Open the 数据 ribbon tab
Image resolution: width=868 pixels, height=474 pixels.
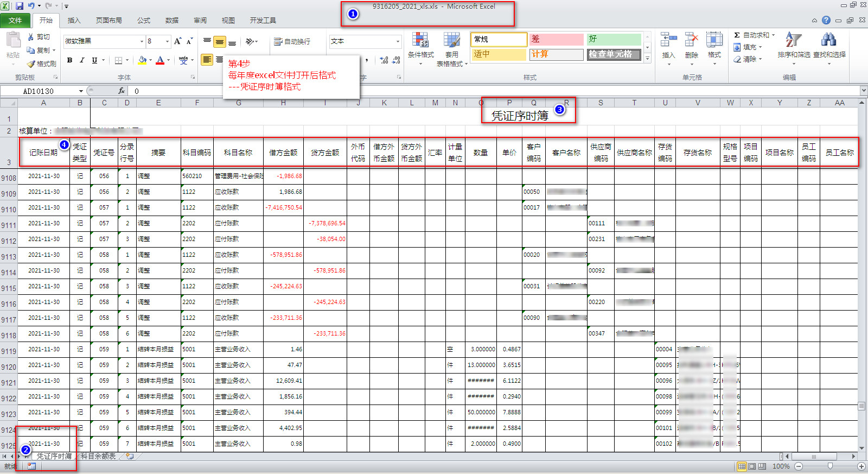click(172, 21)
